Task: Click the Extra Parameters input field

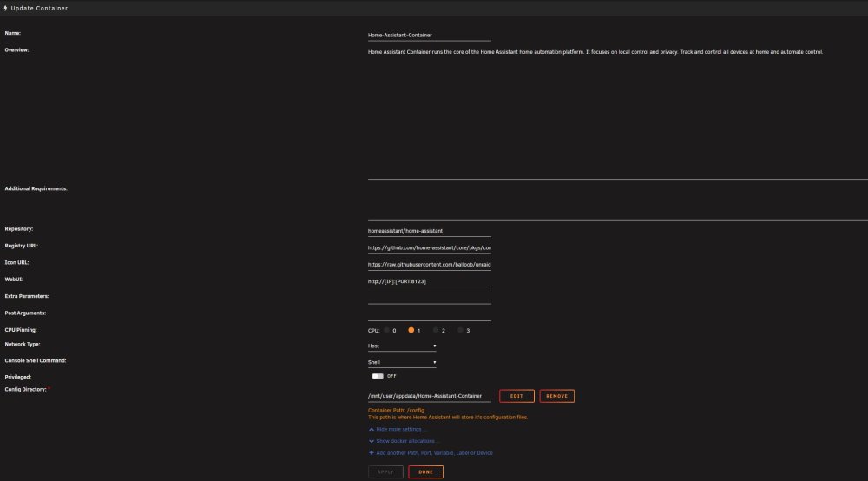Action: (429, 299)
